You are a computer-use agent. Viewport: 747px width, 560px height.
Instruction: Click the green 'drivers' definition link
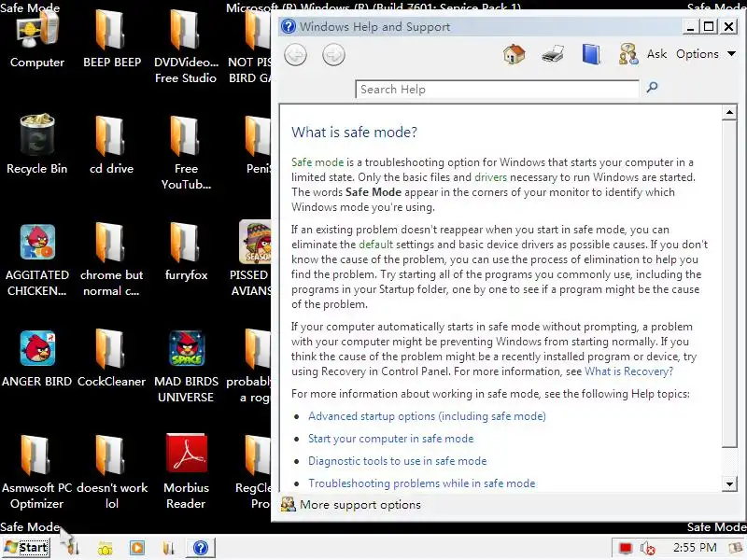tap(491, 177)
